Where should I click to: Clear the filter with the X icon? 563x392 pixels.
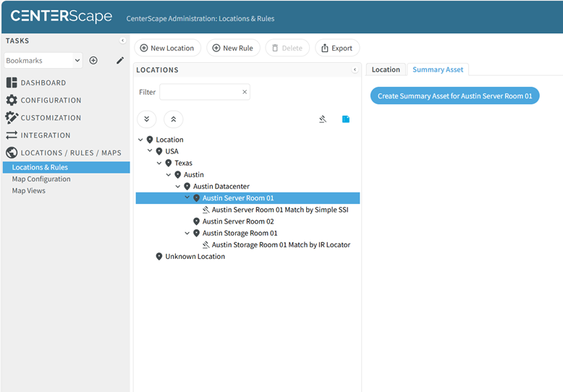245,92
